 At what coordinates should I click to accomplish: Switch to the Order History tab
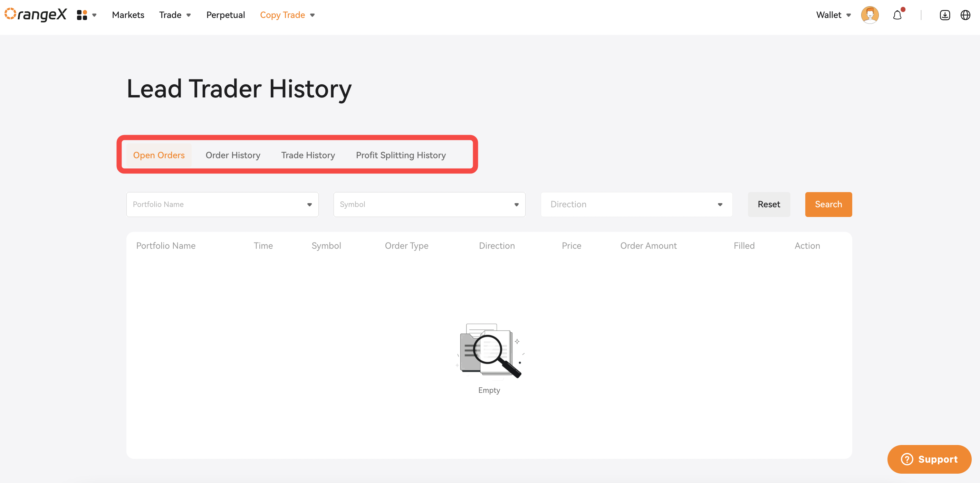(233, 155)
